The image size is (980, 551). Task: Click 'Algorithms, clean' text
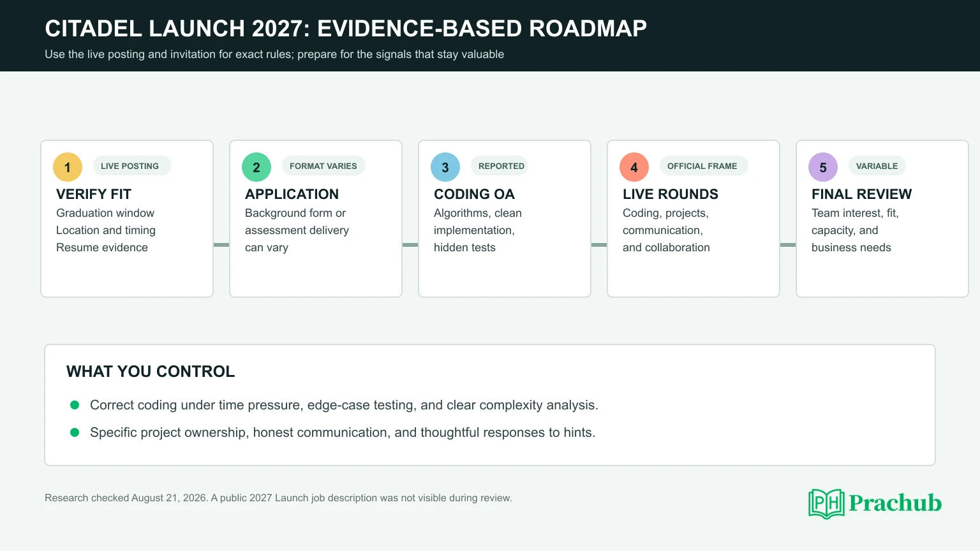click(x=478, y=213)
